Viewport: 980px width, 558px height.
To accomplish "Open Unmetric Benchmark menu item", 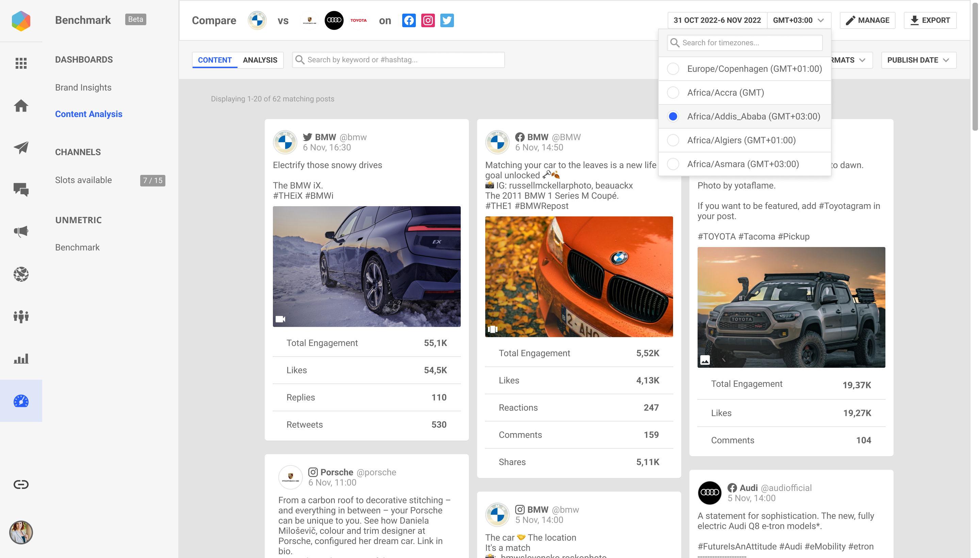I will point(78,247).
